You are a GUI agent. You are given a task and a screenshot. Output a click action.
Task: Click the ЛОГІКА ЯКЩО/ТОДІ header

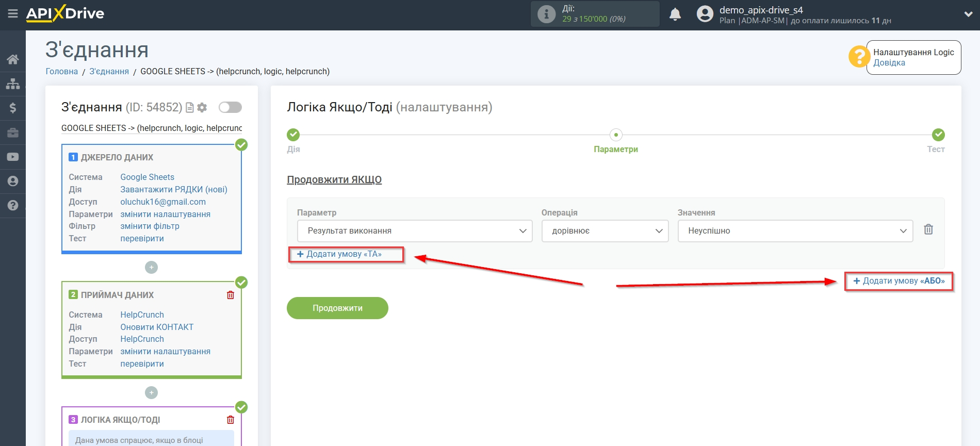[120, 420]
